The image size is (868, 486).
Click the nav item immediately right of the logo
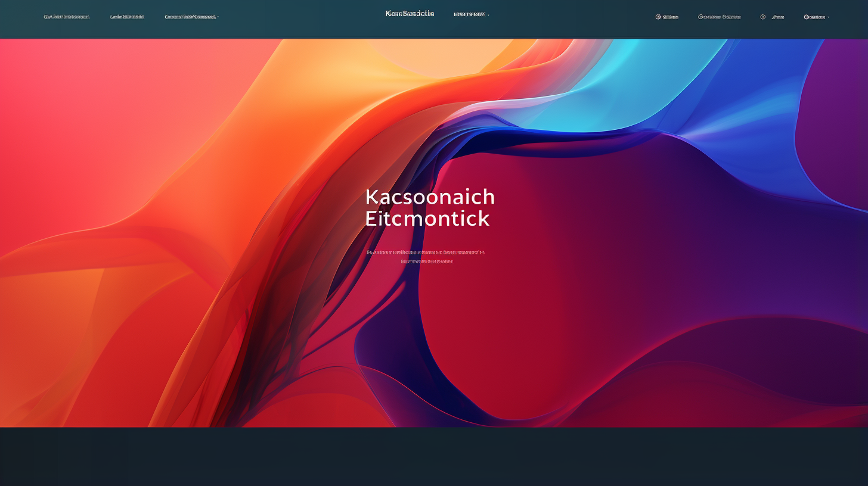coord(470,14)
